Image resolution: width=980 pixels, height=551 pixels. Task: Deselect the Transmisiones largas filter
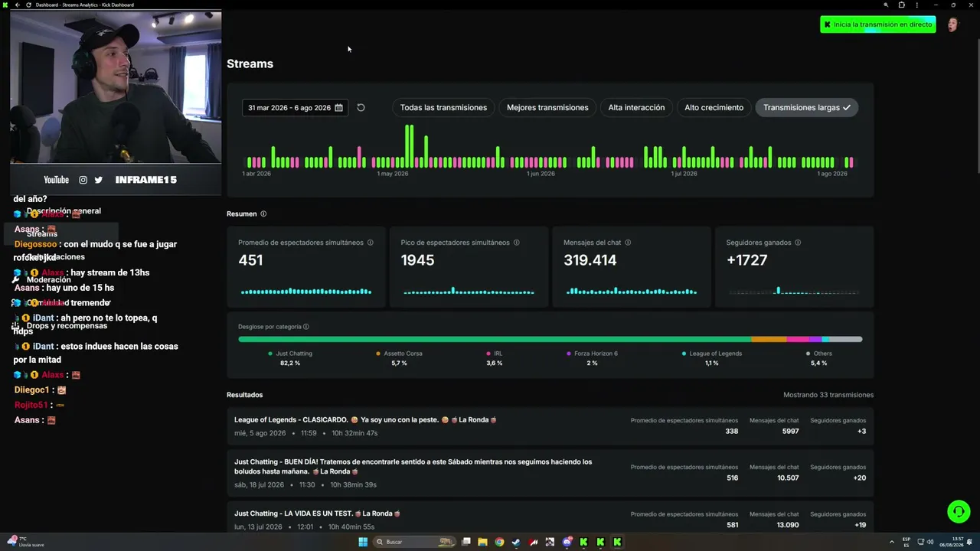click(807, 108)
